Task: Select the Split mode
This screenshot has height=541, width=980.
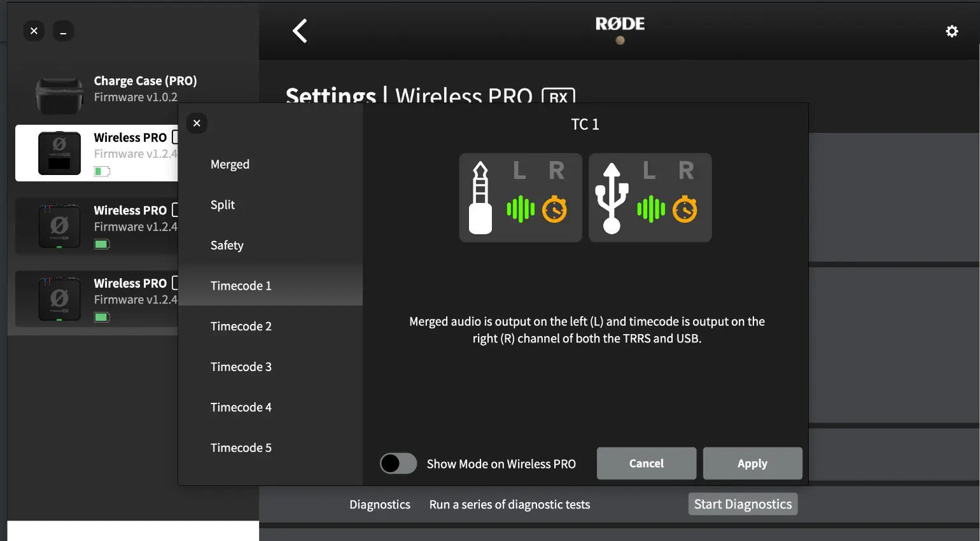Action: 223,204
